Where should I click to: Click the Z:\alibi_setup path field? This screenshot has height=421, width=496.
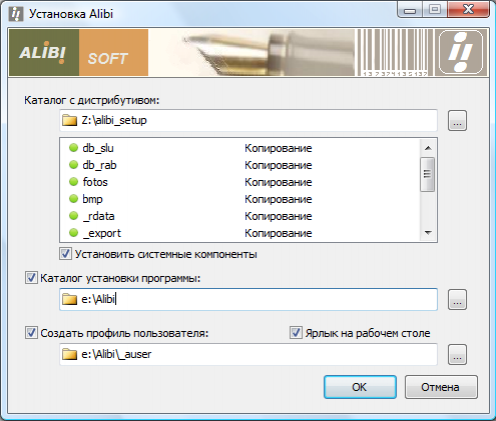click(x=248, y=120)
